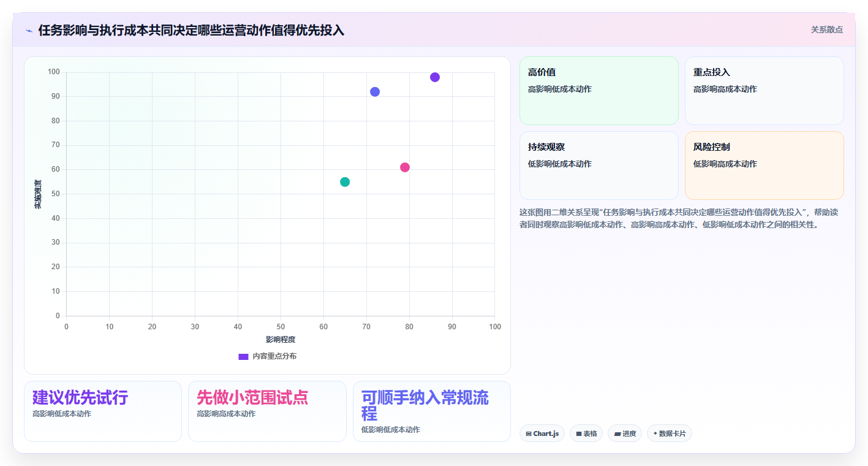Click the Chart.js chip icon
The width and height of the screenshot is (868, 466).
[x=529, y=434]
